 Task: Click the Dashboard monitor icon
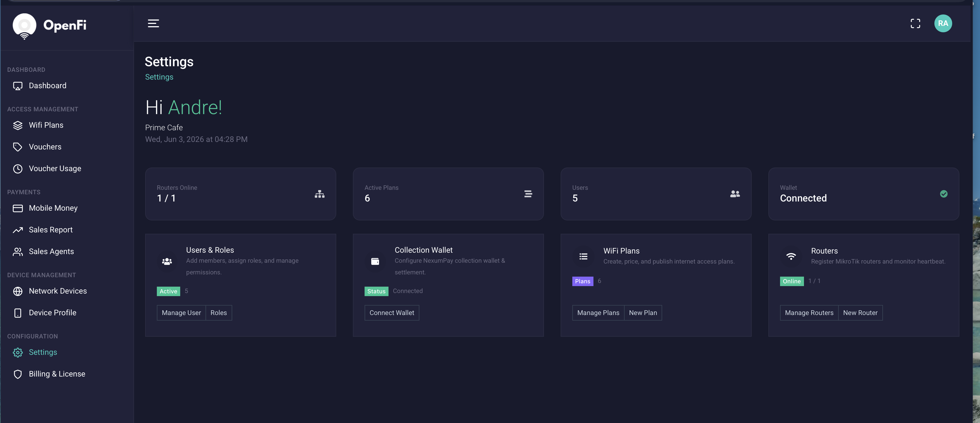(18, 86)
